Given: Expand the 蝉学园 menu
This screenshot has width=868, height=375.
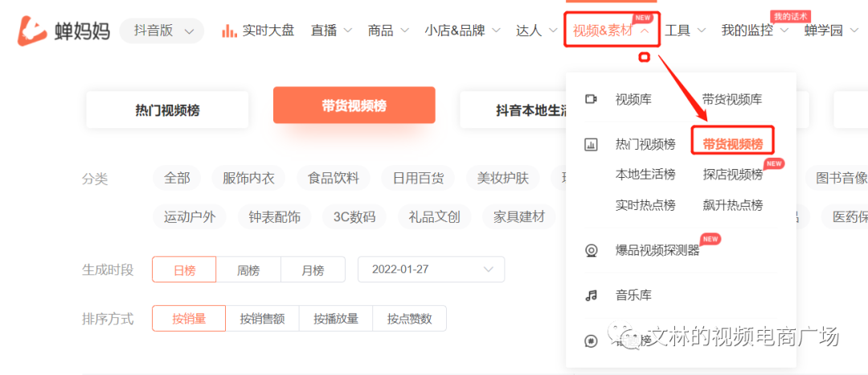Looking at the screenshot, I should point(832,31).
